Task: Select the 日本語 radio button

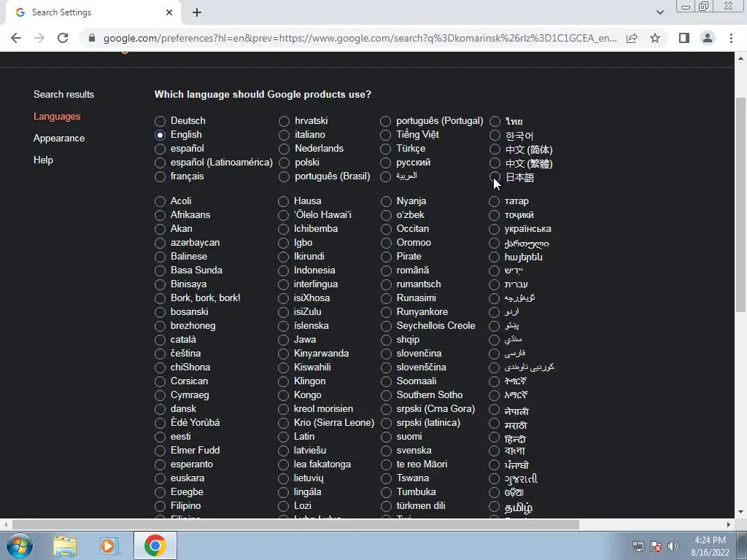Action: [x=495, y=177]
